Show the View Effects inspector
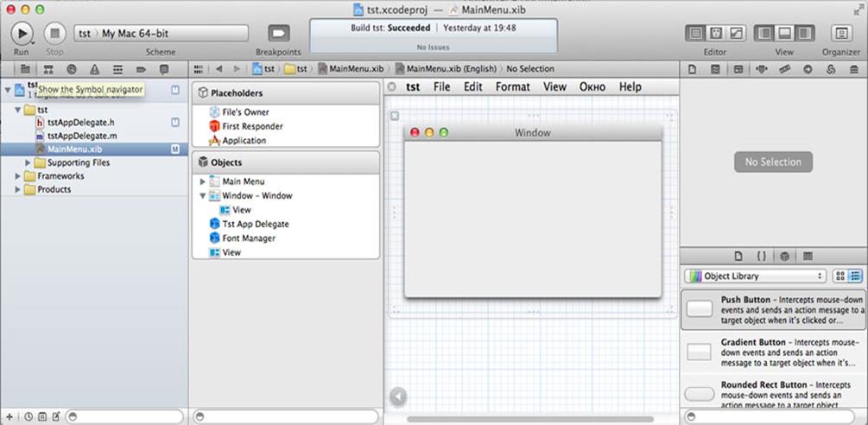The image size is (868, 425). coord(854,69)
